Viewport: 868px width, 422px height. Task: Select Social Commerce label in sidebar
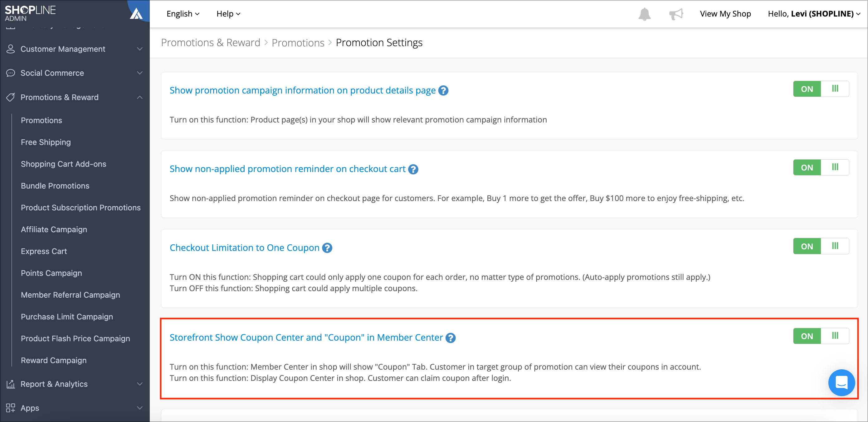52,73
